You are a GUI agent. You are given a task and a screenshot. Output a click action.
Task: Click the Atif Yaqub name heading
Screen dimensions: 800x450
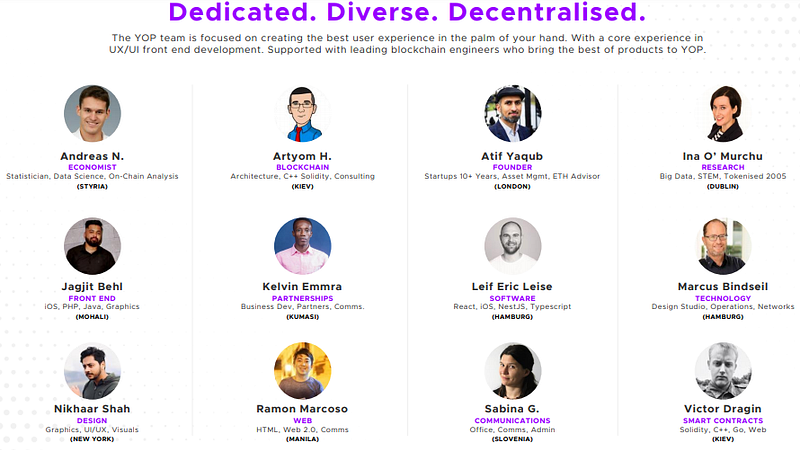512,156
